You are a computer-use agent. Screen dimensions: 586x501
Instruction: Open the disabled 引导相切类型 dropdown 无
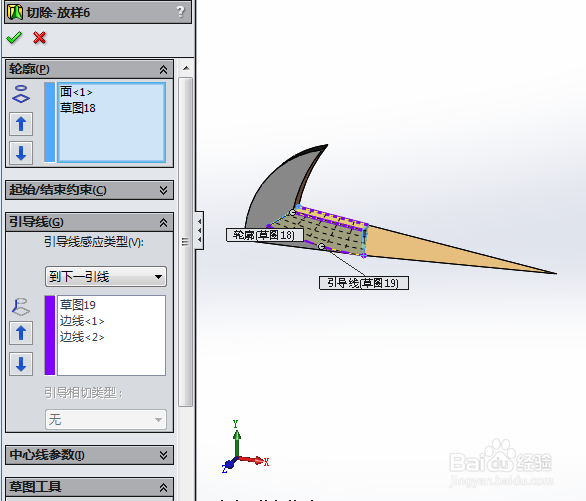tap(106, 420)
